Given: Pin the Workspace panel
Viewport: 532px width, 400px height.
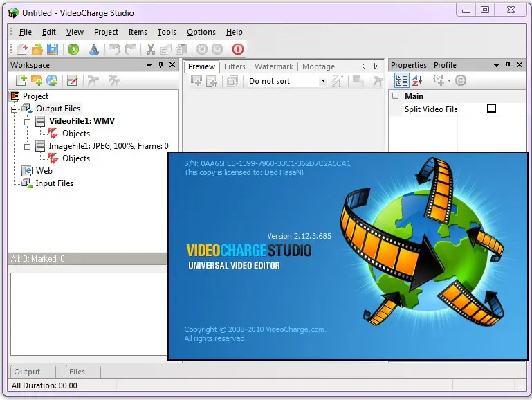Looking at the screenshot, I should (x=160, y=65).
